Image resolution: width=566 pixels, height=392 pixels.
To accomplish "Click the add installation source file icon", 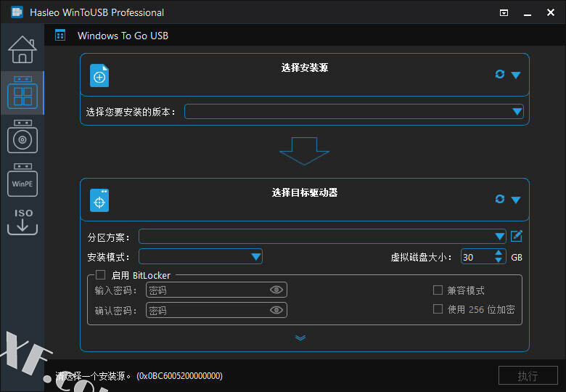I will click(99, 75).
